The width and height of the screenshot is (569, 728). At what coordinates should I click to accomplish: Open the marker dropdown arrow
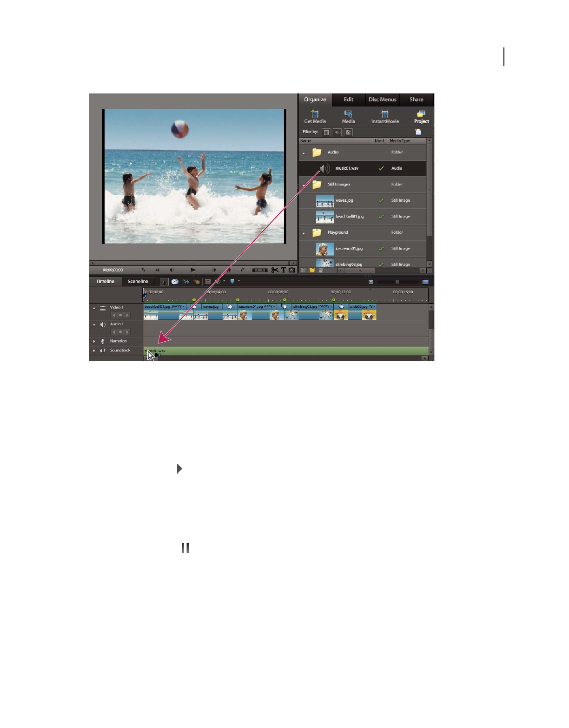click(x=239, y=281)
